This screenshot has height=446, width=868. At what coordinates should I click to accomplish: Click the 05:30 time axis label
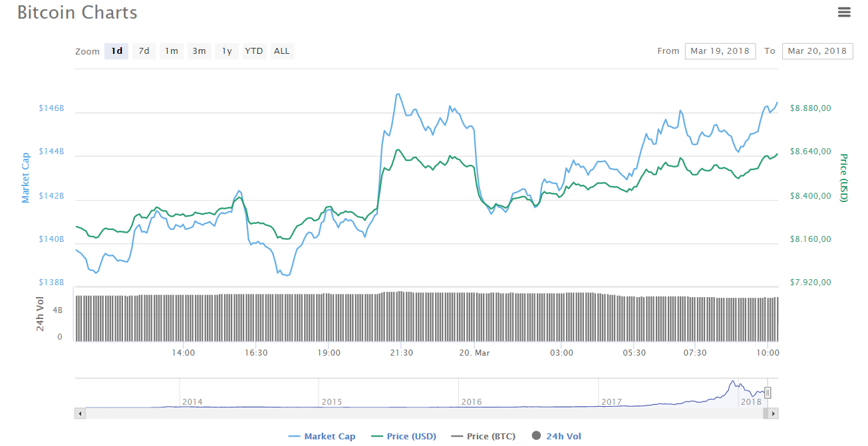635,352
